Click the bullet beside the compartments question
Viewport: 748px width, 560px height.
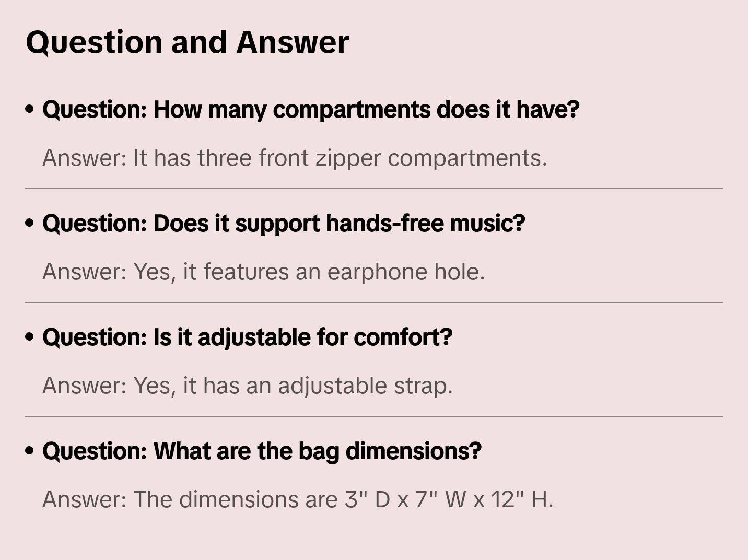coord(30,110)
